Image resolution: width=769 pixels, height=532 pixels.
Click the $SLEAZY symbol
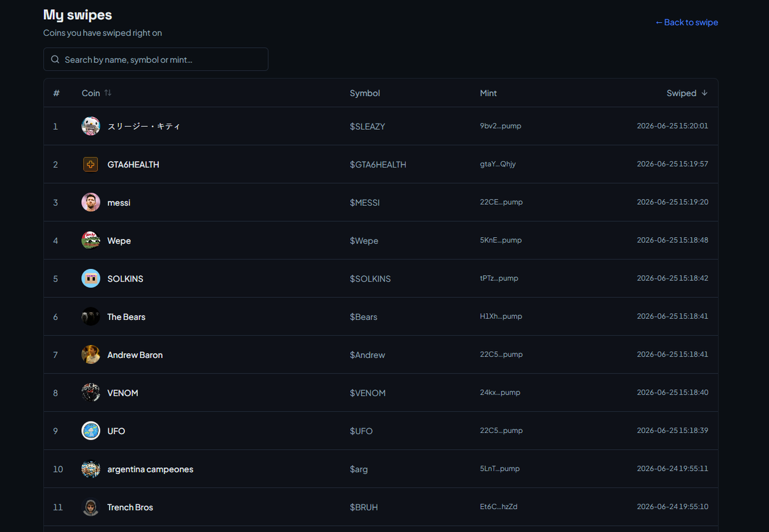coord(367,126)
